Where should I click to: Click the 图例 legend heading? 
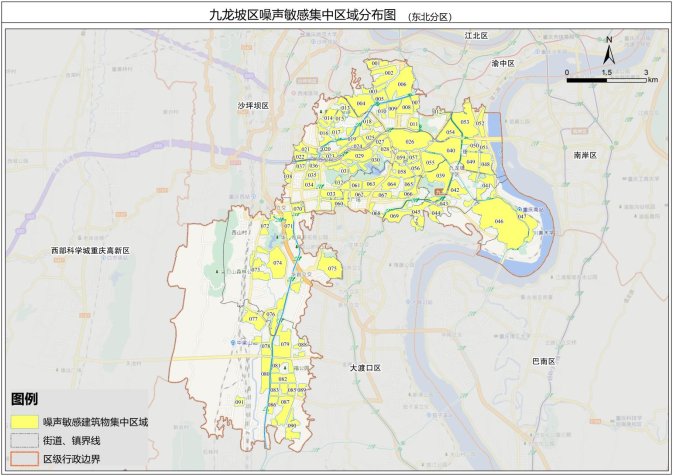coord(25,400)
